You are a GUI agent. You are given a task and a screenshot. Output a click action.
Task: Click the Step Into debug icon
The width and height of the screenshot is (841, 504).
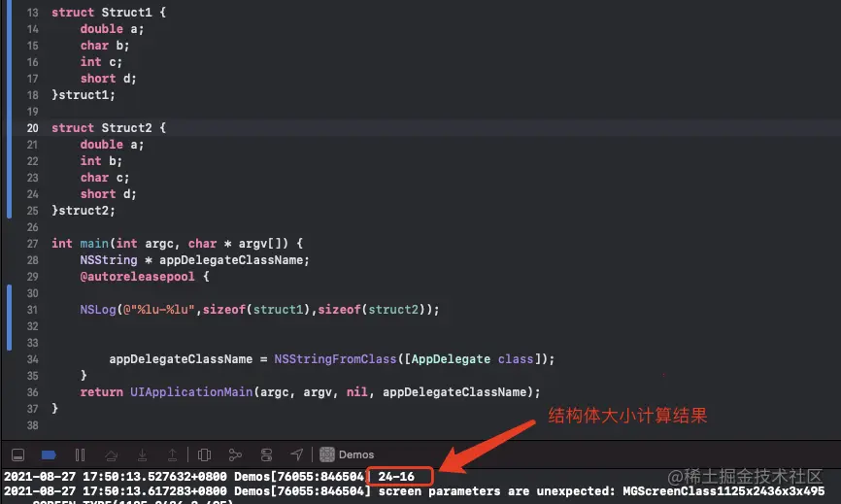point(142,455)
